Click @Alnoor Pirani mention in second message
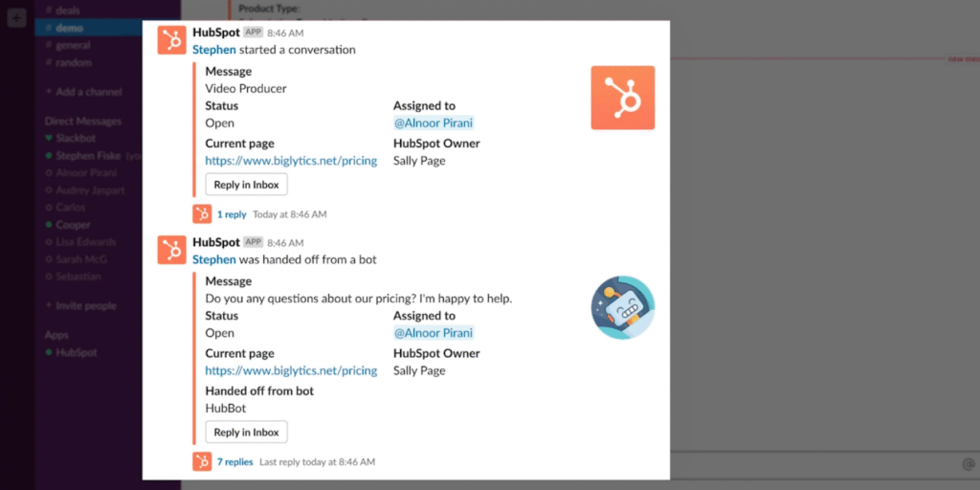Image resolution: width=980 pixels, height=490 pixels. click(434, 332)
